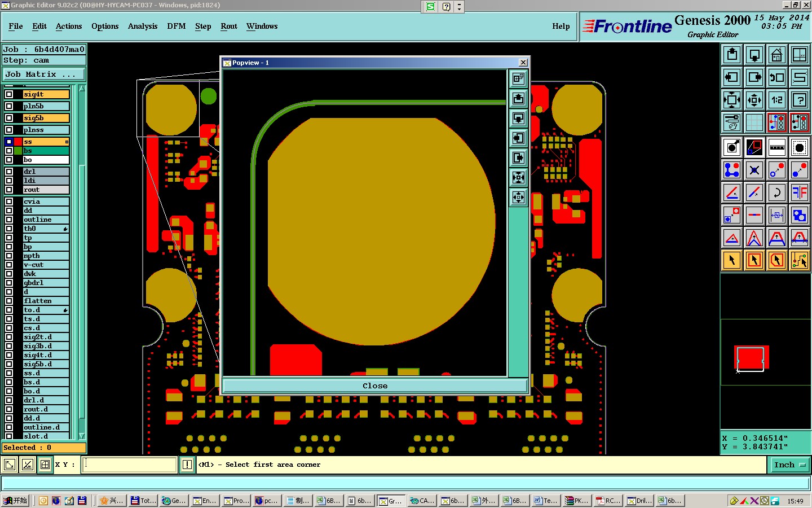Click the layer list scroll-down arrow

(82, 436)
